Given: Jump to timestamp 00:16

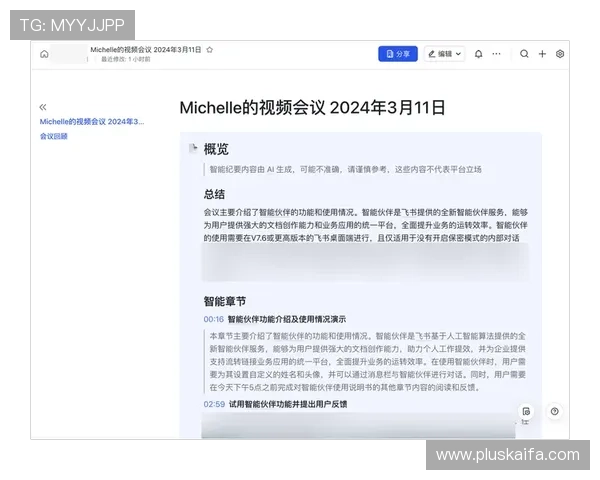Looking at the screenshot, I should tap(214, 319).
